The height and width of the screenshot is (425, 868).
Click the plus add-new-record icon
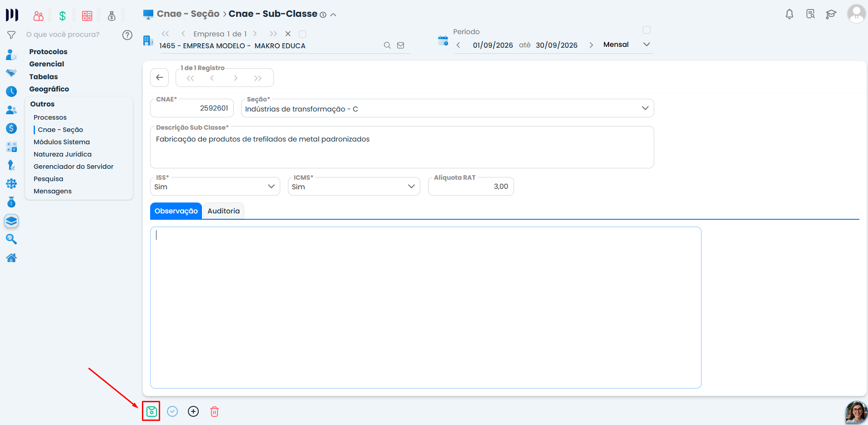(193, 411)
